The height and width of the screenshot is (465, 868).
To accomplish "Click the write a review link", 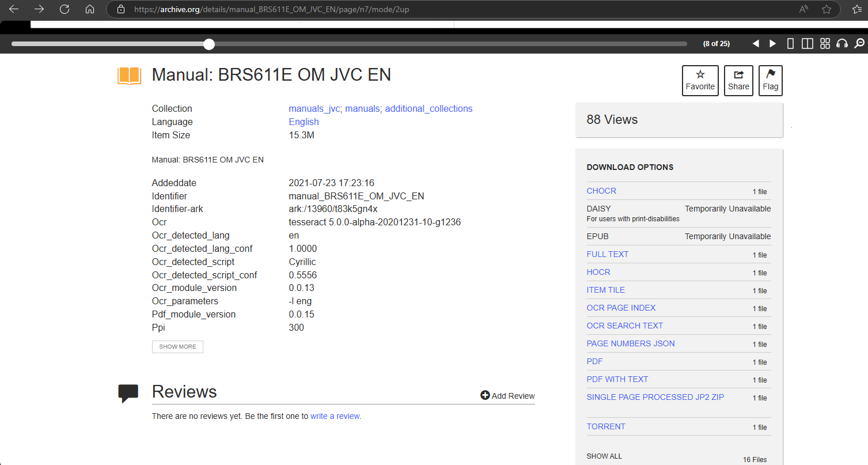I will pos(335,416).
